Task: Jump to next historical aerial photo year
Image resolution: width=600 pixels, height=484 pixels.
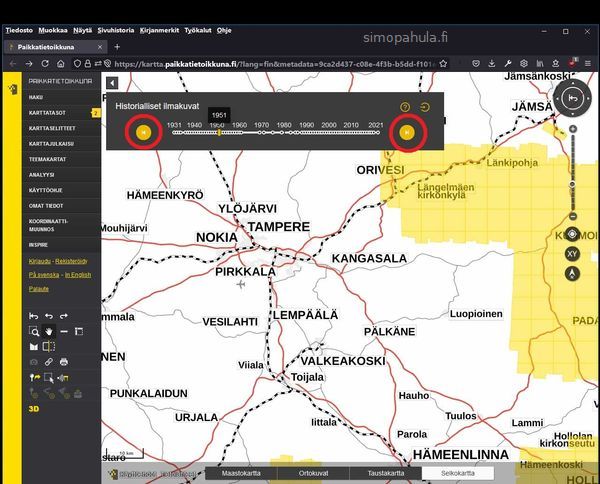Action: tap(407, 132)
